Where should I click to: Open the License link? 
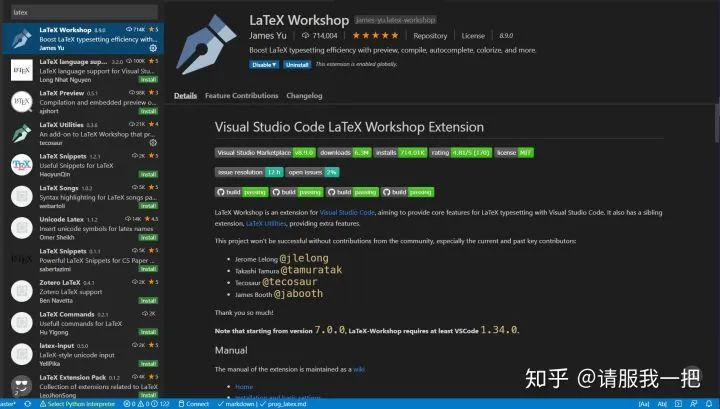pyautogui.click(x=473, y=35)
